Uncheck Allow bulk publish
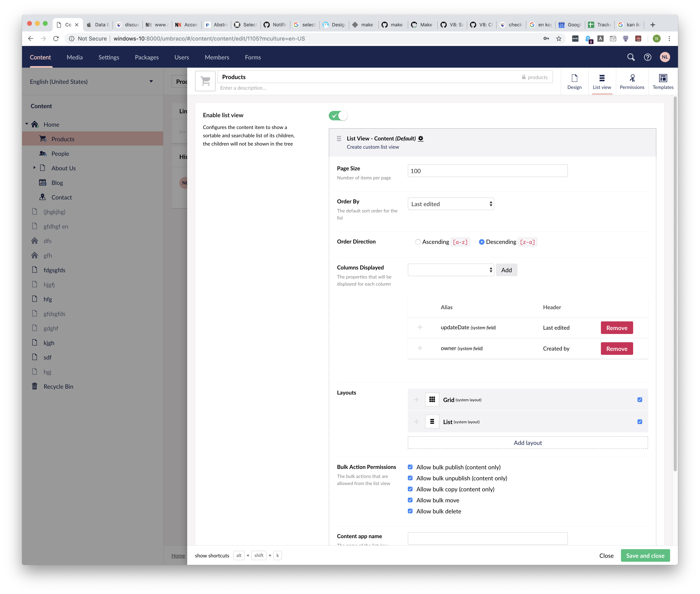The image size is (700, 594). pyautogui.click(x=410, y=467)
